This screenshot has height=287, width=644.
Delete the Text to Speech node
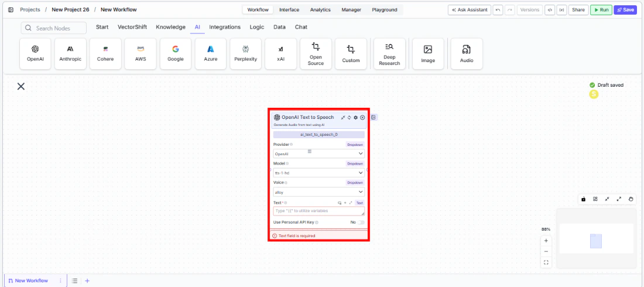click(362, 118)
